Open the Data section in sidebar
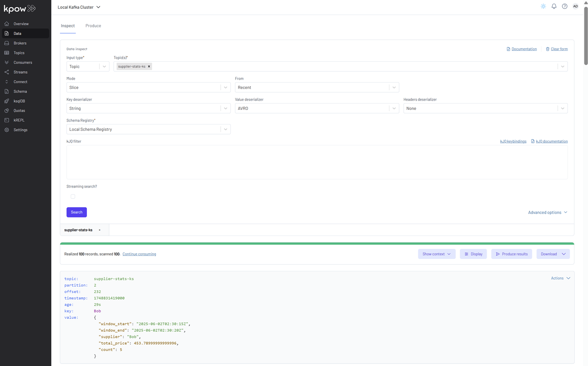Screen dimensions: 588x366 pos(25,33)
